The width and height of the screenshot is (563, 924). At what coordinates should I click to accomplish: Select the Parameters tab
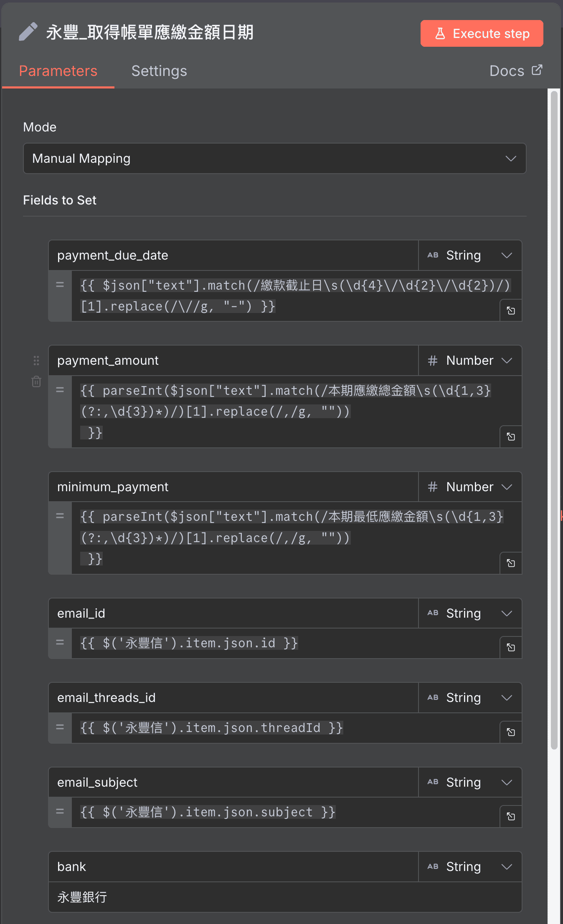click(x=58, y=71)
